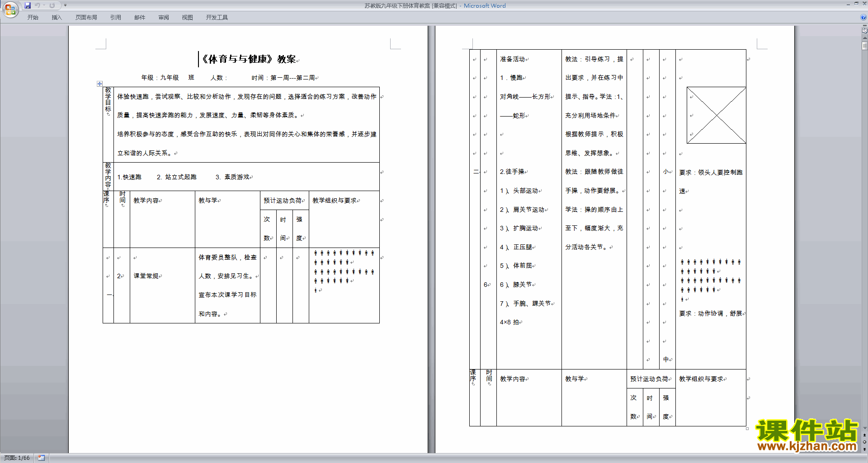This screenshot has height=463, width=868.
Task: Click the cell text 课堂常规
Action: [x=146, y=276]
